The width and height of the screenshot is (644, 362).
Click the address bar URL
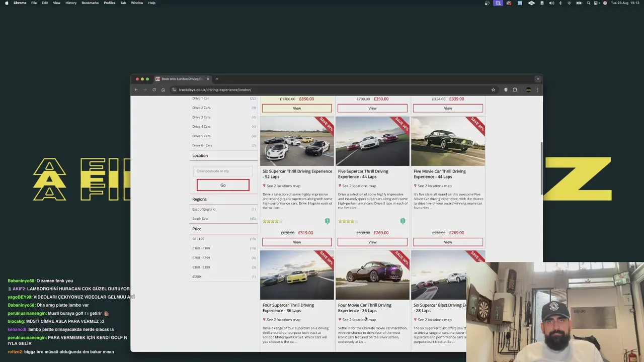point(215,90)
